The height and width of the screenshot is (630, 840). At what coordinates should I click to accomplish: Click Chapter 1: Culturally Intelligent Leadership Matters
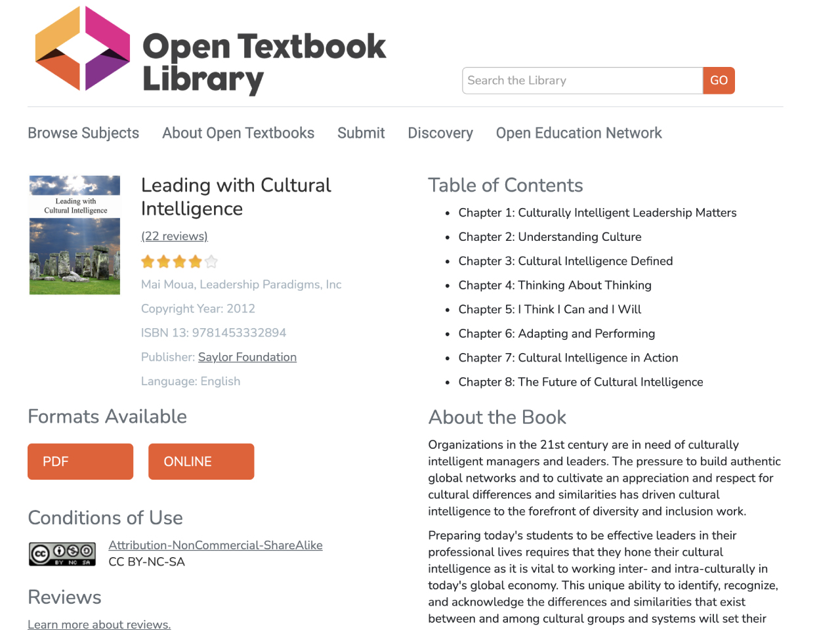coord(597,213)
